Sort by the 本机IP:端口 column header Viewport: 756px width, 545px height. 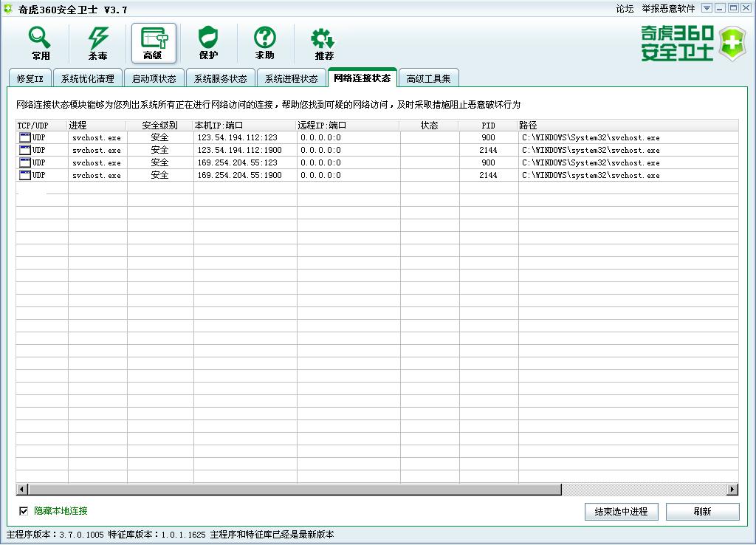tap(244, 126)
